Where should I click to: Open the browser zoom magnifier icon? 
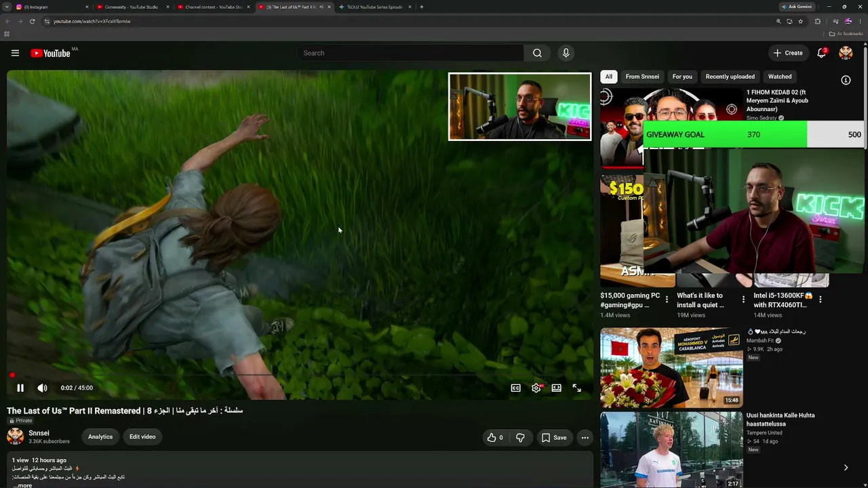click(778, 21)
